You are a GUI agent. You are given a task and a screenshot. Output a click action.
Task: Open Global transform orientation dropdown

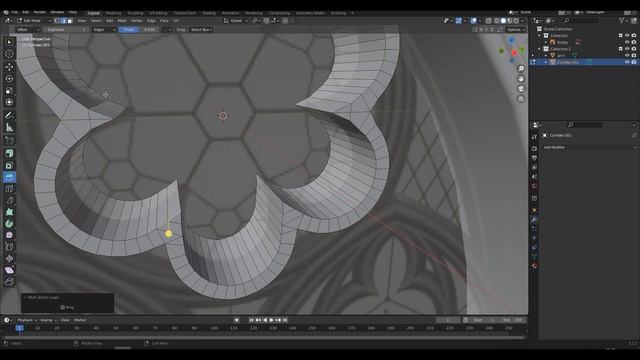tap(236, 21)
